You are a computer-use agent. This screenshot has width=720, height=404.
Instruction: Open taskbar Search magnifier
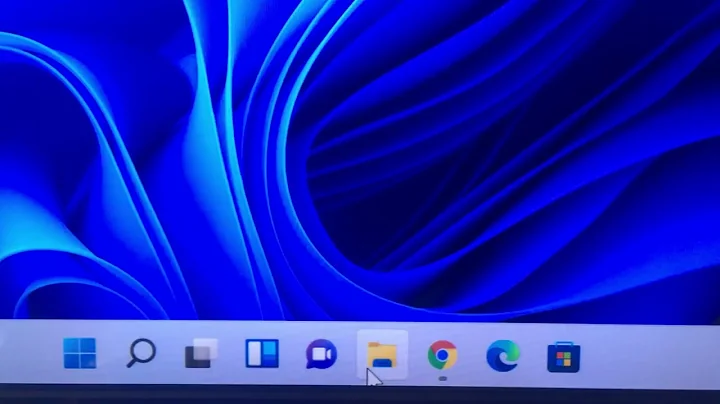[x=141, y=353]
